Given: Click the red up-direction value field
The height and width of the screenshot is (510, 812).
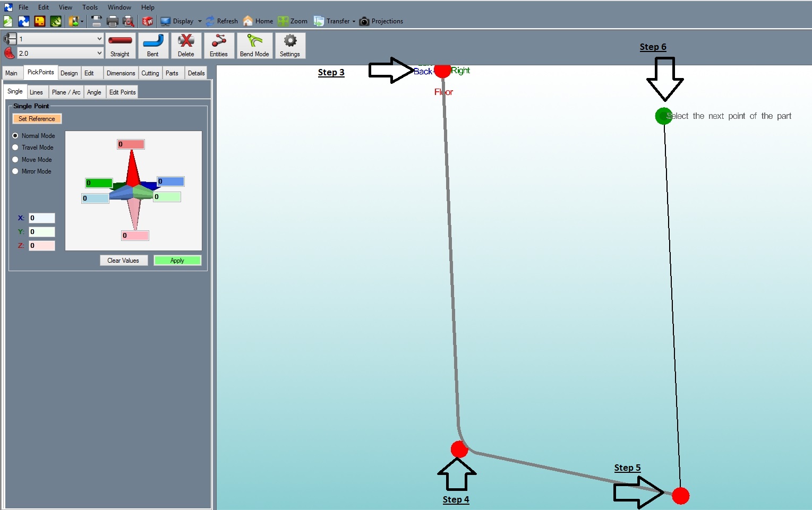Looking at the screenshot, I should [131, 144].
